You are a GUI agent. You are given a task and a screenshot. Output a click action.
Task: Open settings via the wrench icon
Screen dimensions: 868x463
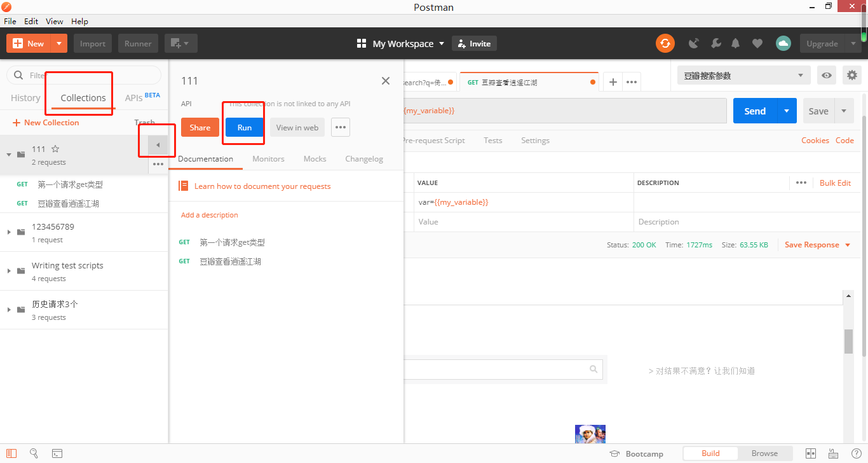(715, 43)
